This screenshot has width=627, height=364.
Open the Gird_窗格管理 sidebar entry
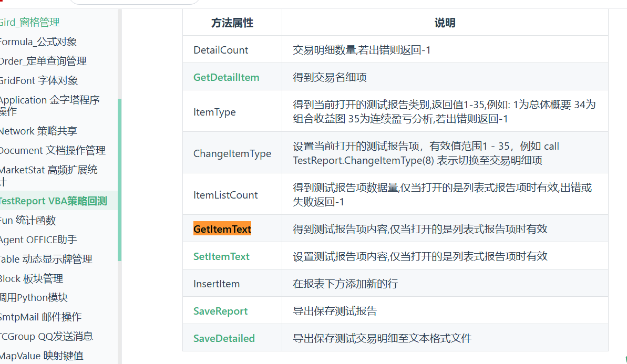click(29, 22)
